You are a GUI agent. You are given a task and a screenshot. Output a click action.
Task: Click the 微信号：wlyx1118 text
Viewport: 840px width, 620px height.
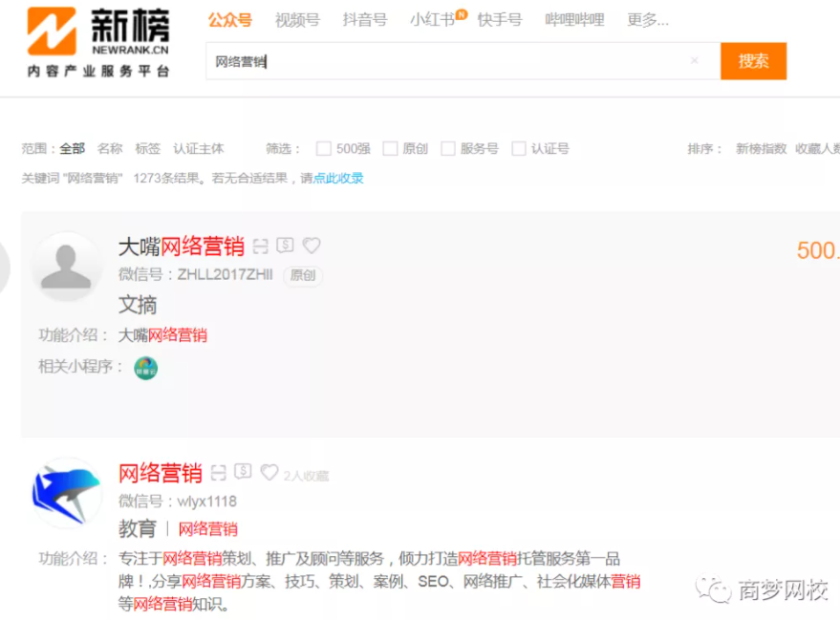(x=178, y=502)
